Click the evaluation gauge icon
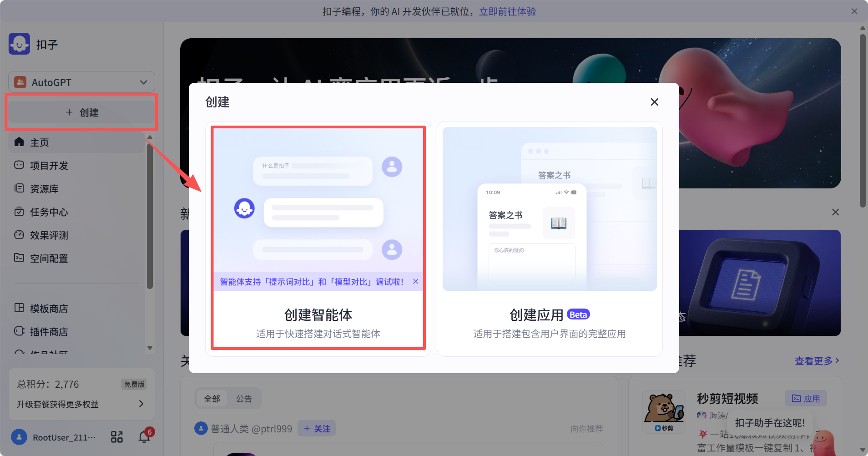Viewport: 868px width, 456px height. click(19, 235)
